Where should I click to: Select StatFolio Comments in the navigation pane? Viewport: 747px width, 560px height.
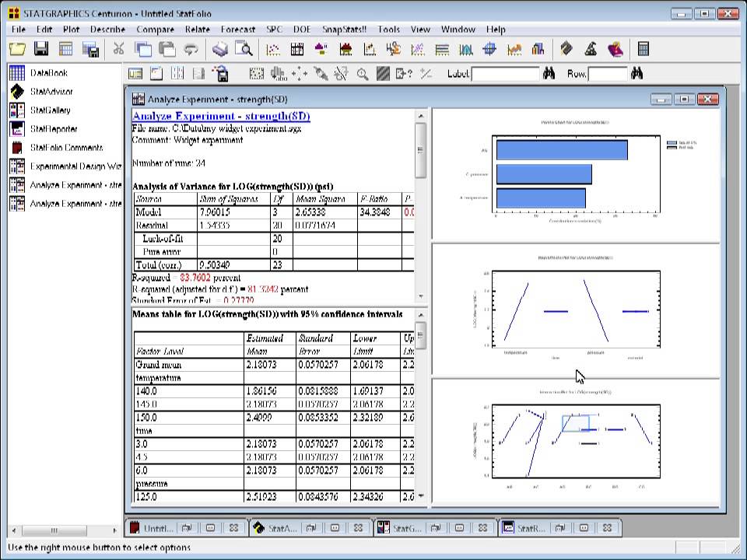click(x=66, y=148)
